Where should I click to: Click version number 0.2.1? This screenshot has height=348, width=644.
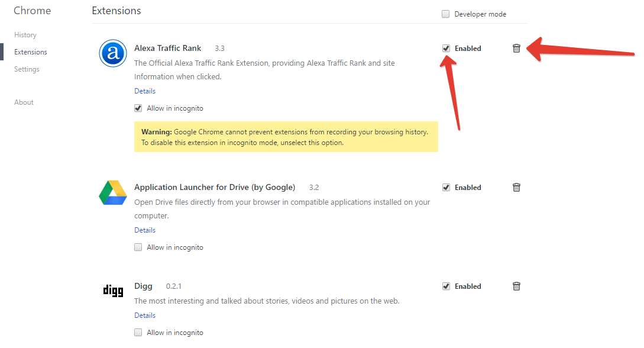(x=174, y=286)
